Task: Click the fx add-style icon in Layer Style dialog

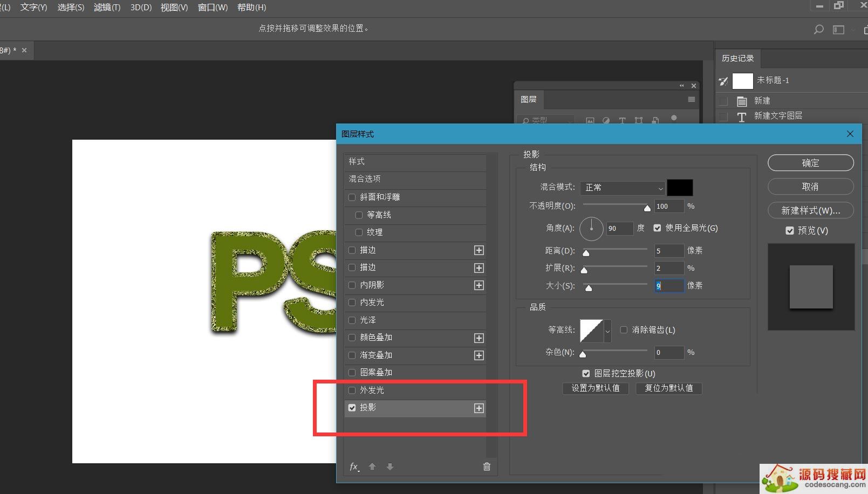Action: tap(354, 466)
